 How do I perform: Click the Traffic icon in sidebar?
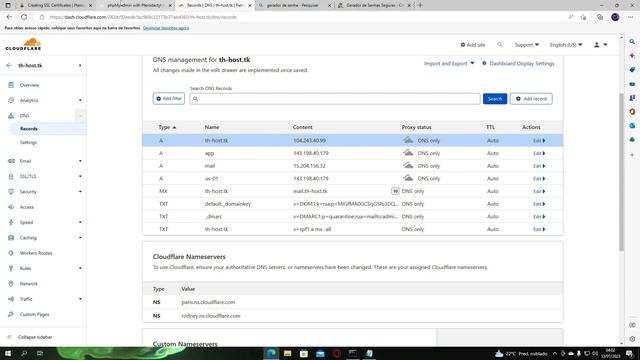[11, 299]
